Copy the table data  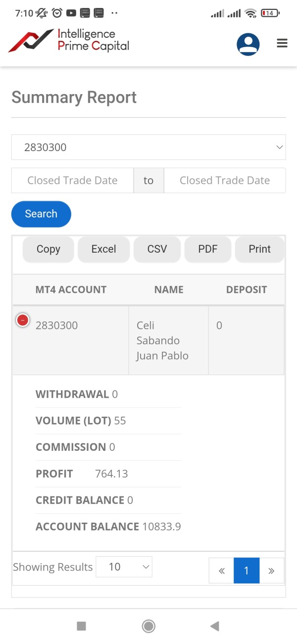(x=48, y=249)
